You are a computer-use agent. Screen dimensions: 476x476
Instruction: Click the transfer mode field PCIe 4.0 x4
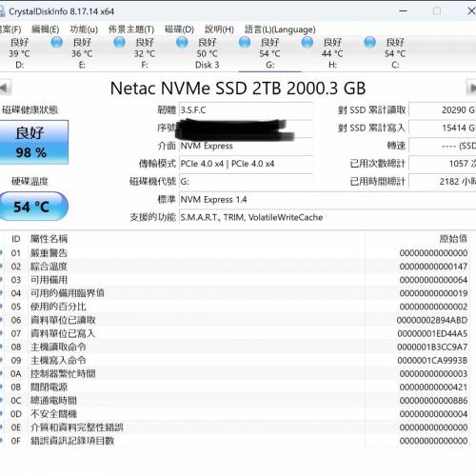246,164
